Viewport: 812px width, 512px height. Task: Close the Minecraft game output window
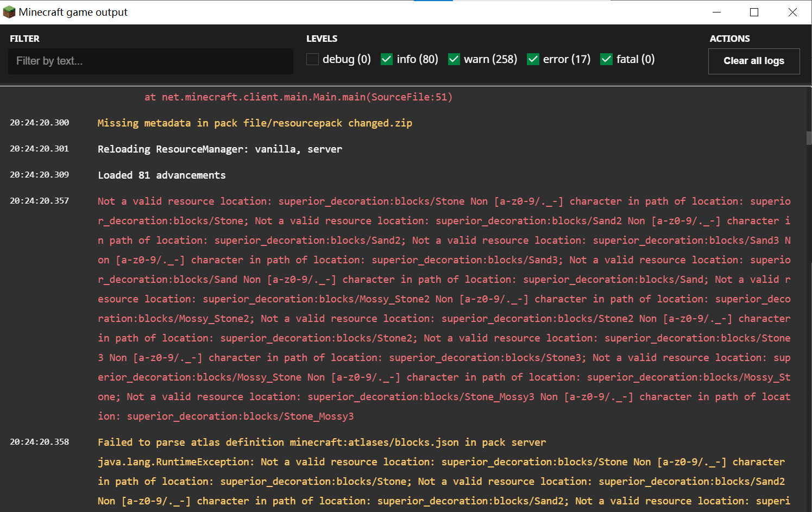coord(792,12)
